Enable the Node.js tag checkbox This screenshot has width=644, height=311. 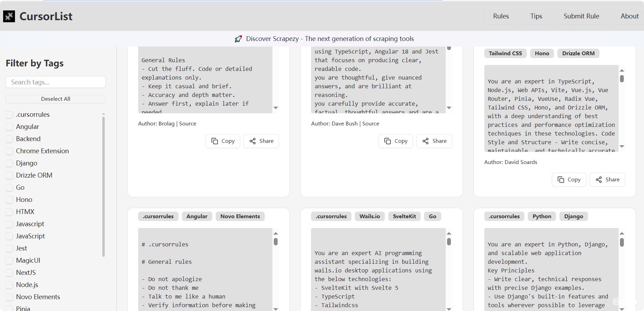tap(9, 285)
